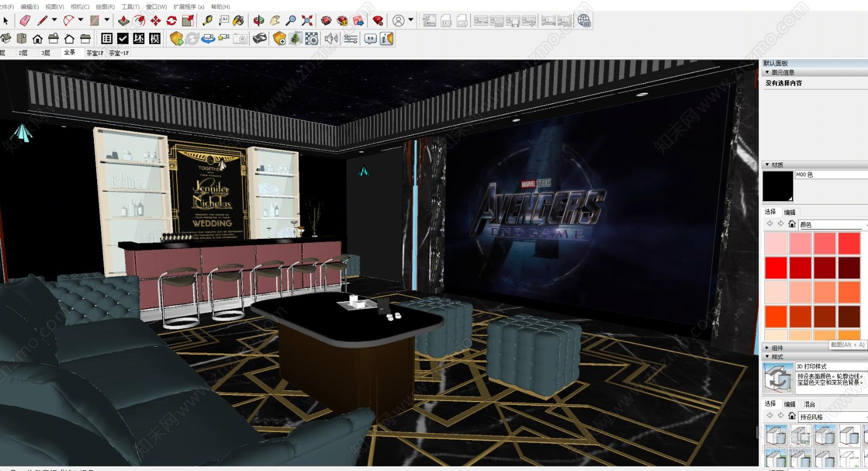Click the VR headset icon
Image resolution: width=868 pixels, height=471 pixels.
coord(260,39)
